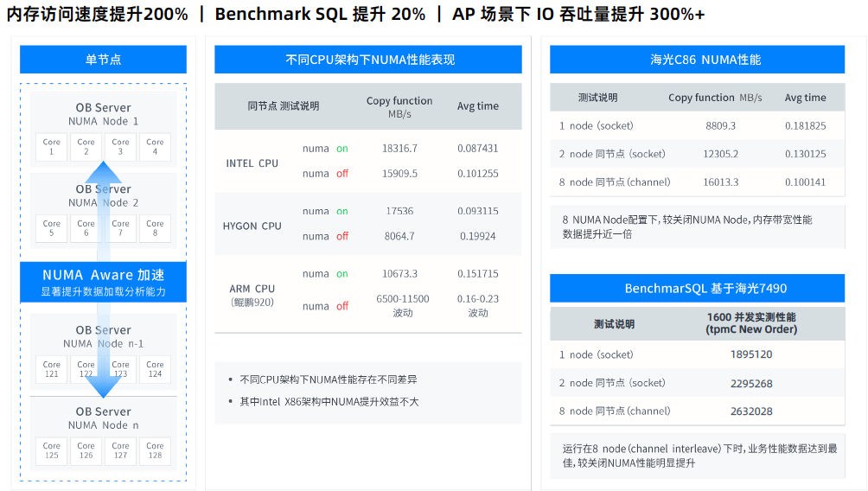
Task: Click the upward blue arrow tip
Action: 103,169
